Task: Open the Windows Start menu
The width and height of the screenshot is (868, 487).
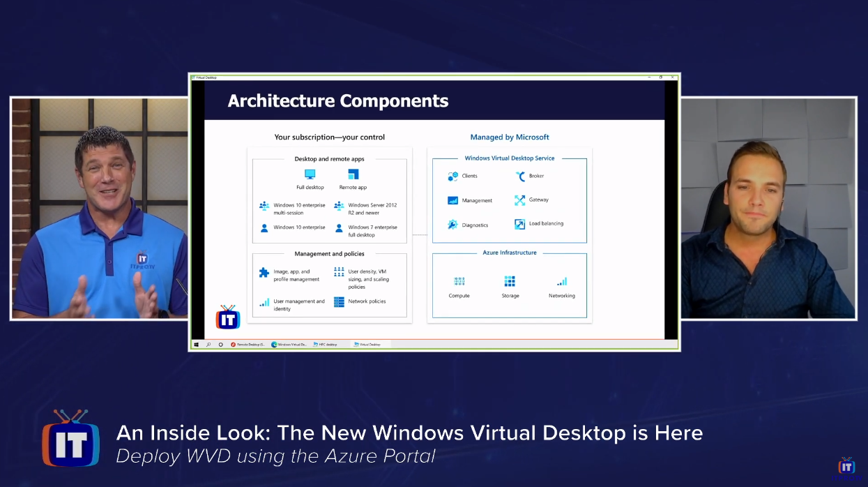Action: pyautogui.click(x=197, y=344)
